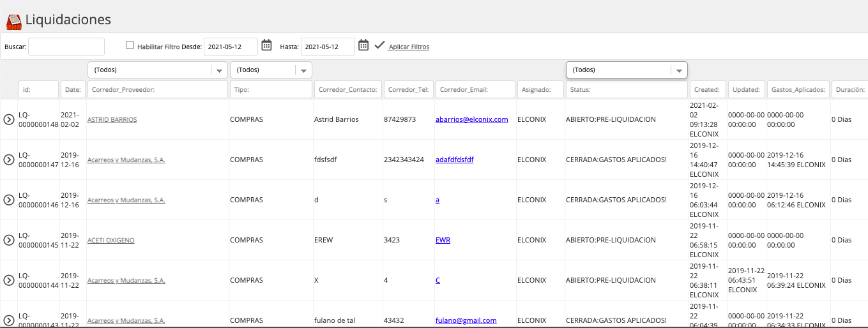The width and height of the screenshot is (868, 328).
Task: Open the Desde date calendar icon
Action: tap(267, 45)
